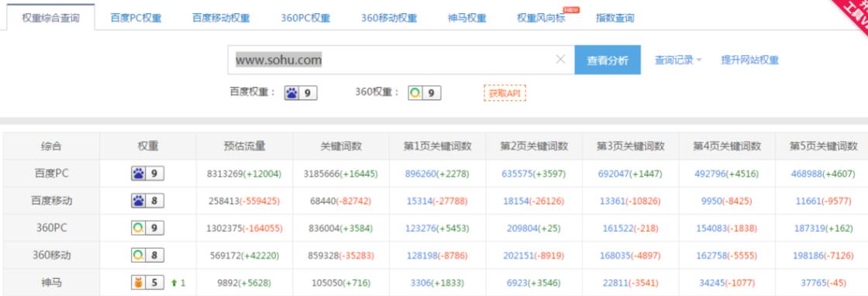Open 360PC second page keywords 209804
This screenshot has width=868, height=296.
(x=522, y=228)
